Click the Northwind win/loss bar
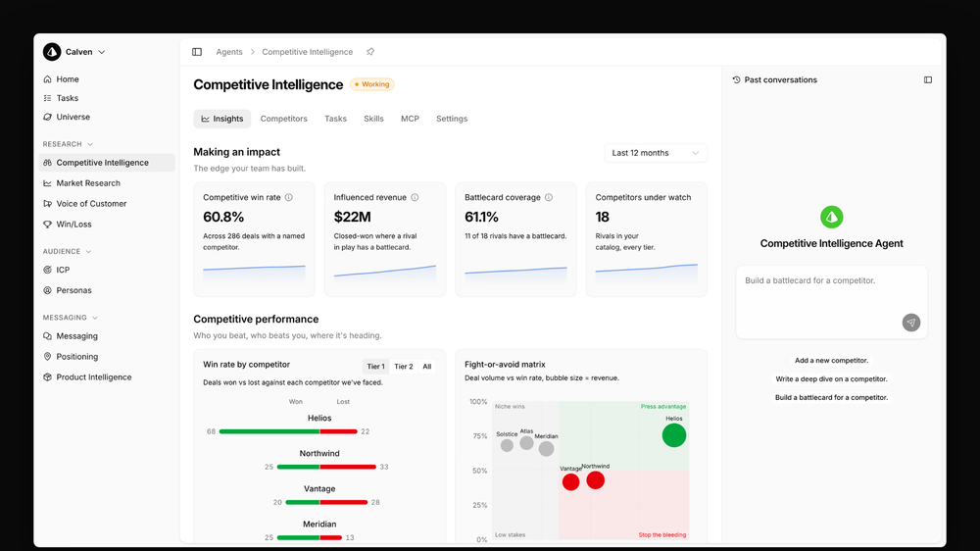980x551 pixels. click(326, 468)
